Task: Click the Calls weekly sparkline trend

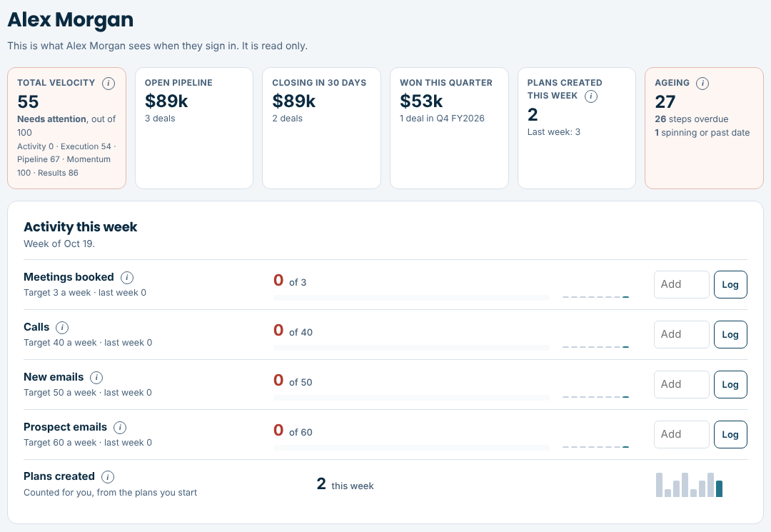Action: pyautogui.click(x=595, y=347)
